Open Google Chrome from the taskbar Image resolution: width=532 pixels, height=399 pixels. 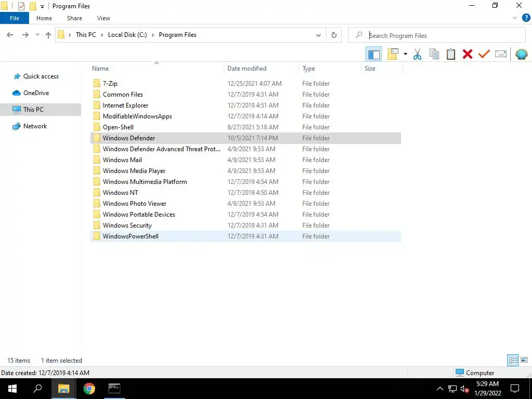89,389
